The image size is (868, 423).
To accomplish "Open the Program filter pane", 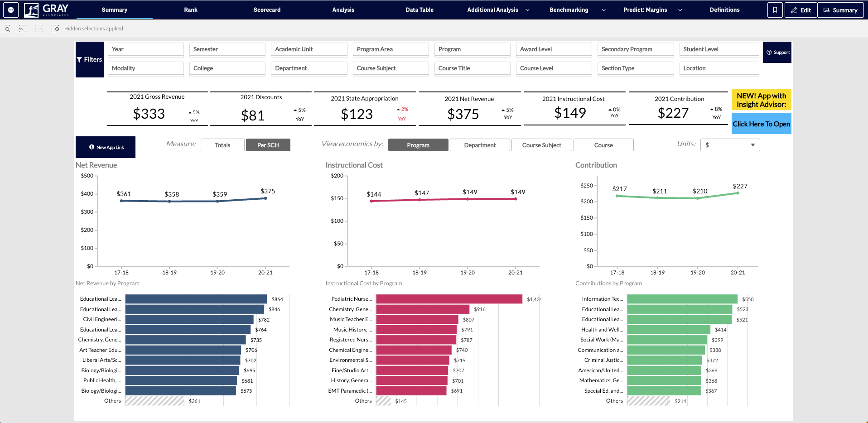I will [x=473, y=49].
